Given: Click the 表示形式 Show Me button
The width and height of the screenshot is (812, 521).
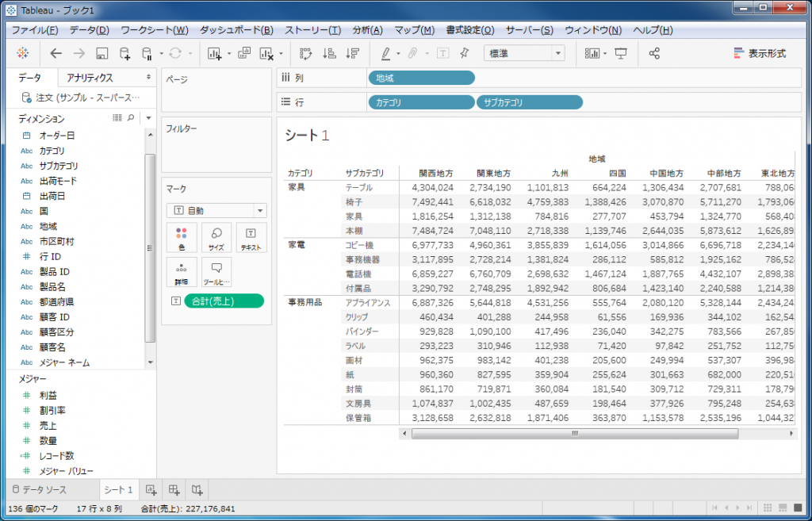Looking at the screenshot, I should click(759, 53).
